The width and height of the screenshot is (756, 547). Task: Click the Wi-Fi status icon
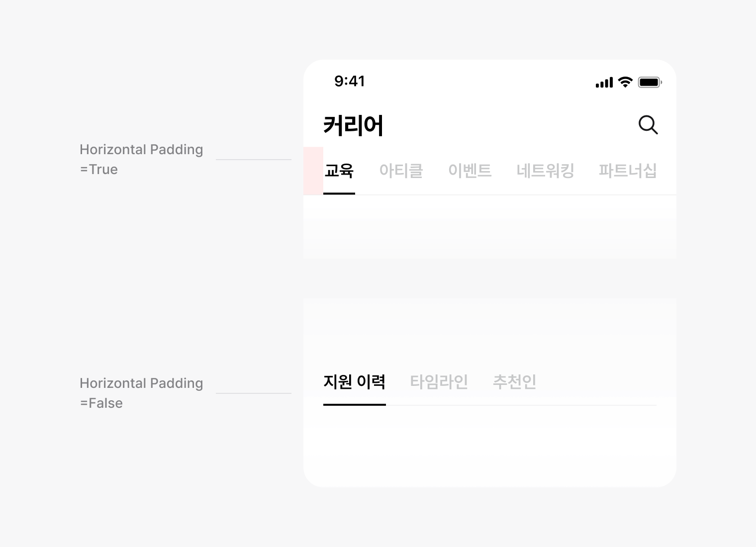pos(625,82)
